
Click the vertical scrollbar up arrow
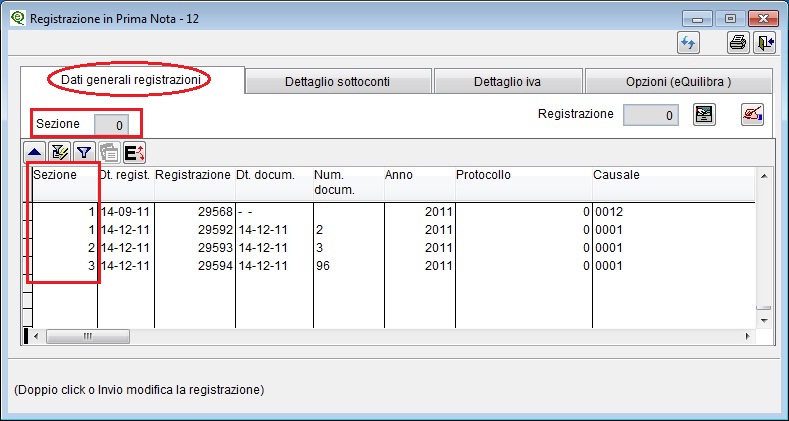pos(764,176)
